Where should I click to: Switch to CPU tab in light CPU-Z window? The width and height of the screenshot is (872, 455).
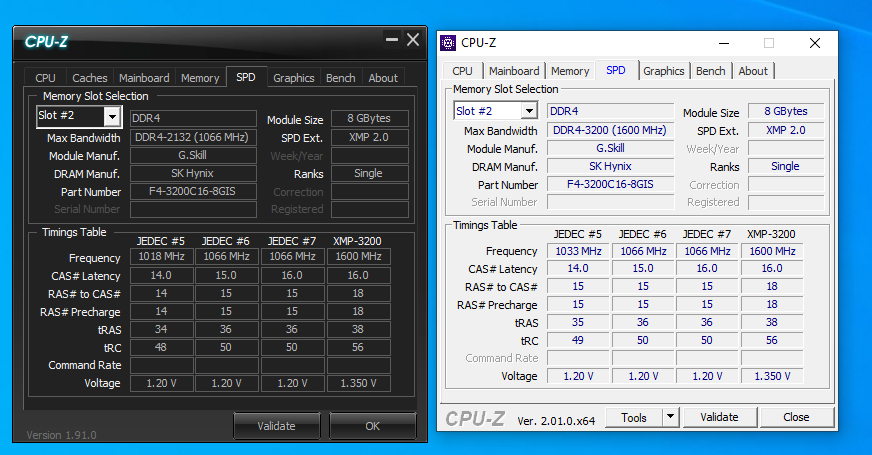point(462,71)
